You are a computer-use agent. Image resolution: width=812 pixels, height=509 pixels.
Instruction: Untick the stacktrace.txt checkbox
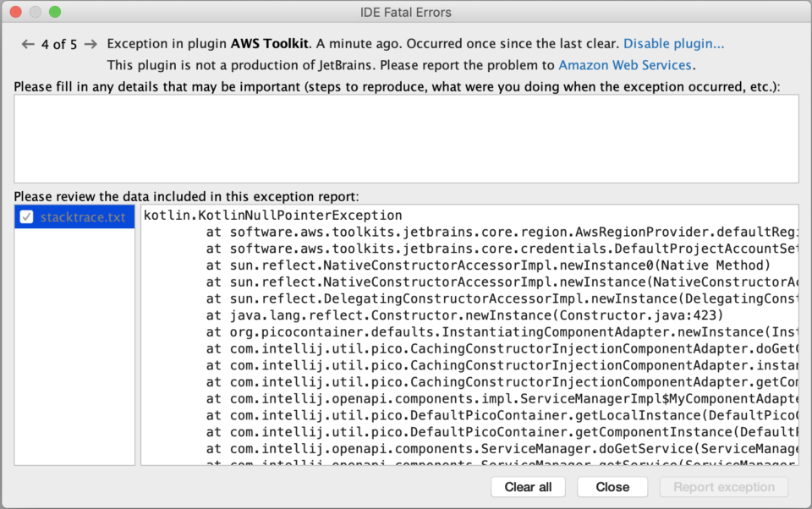pyautogui.click(x=26, y=217)
